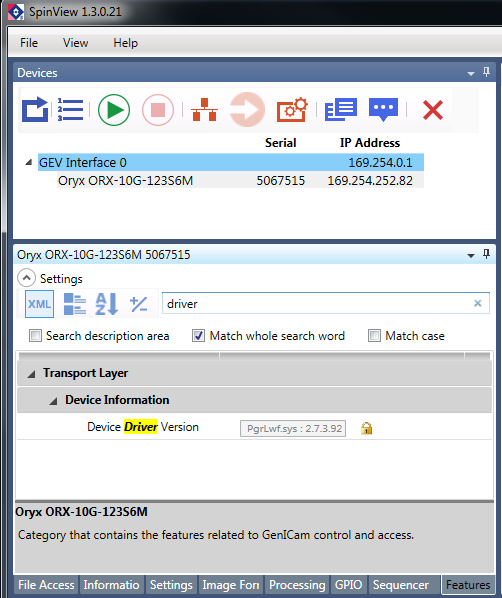Collapse the Device Information category
The image size is (502, 598).
tap(53, 401)
